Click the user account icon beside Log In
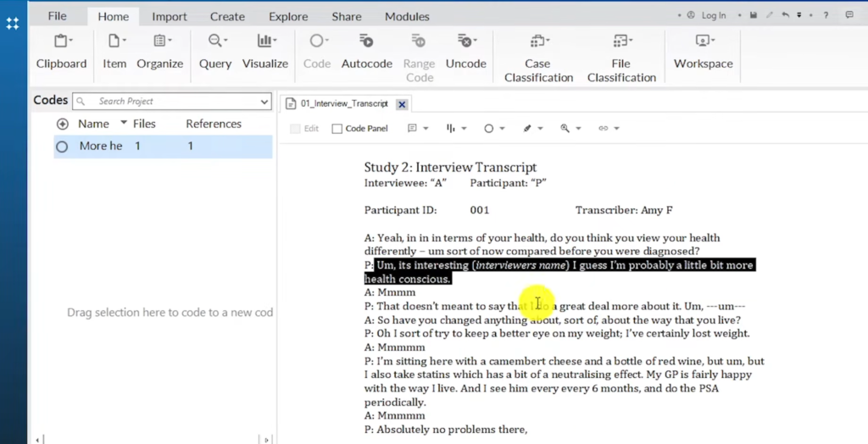This screenshot has height=444, width=868. tap(691, 15)
